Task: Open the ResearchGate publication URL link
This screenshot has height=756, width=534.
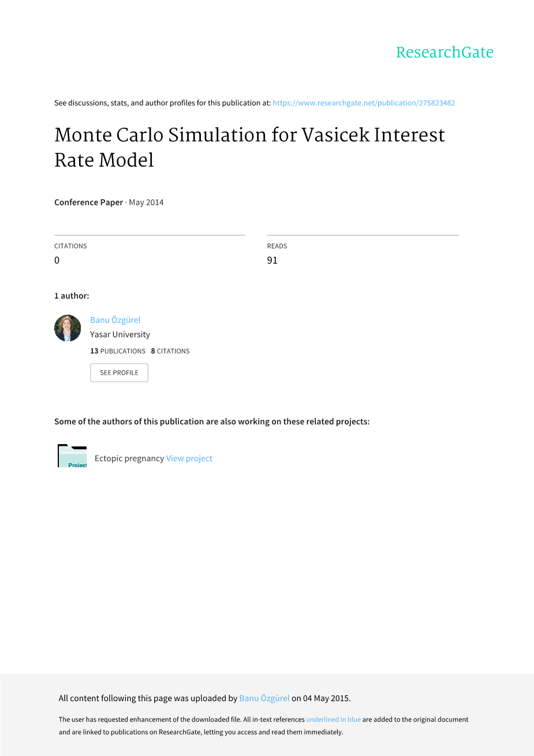Action: [364, 103]
